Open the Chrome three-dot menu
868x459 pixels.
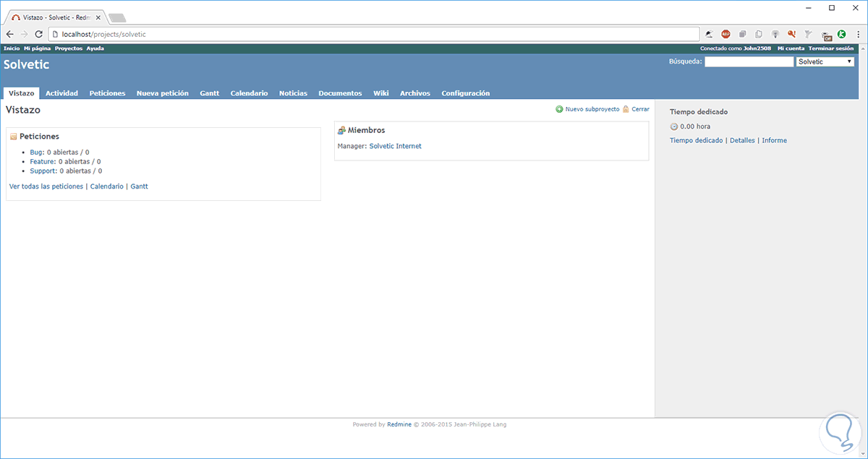pyautogui.click(x=859, y=33)
